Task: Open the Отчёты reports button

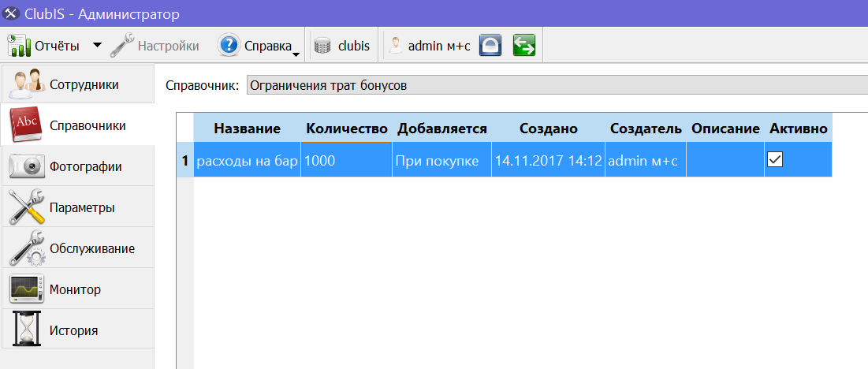Action: [43, 46]
